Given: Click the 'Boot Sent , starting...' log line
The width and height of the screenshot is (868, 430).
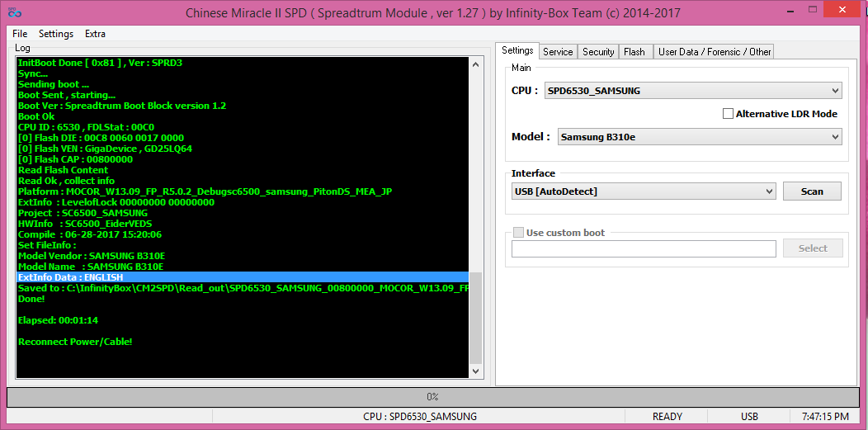Looking at the screenshot, I should [67, 95].
